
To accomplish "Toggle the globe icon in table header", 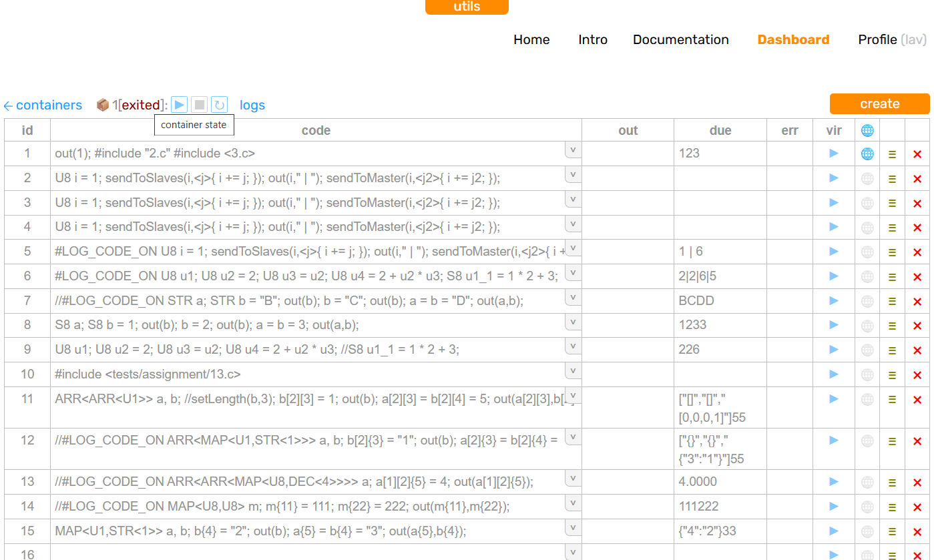I will (867, 131).
